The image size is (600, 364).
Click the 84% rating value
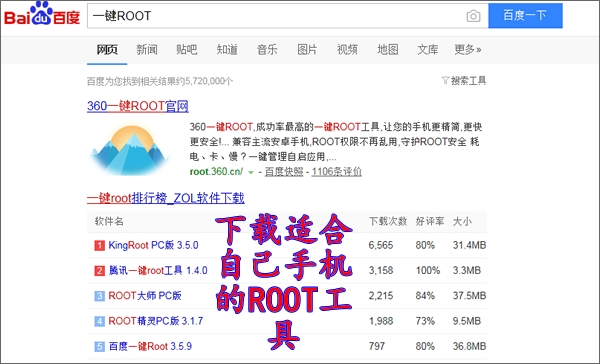coord(425,296)
